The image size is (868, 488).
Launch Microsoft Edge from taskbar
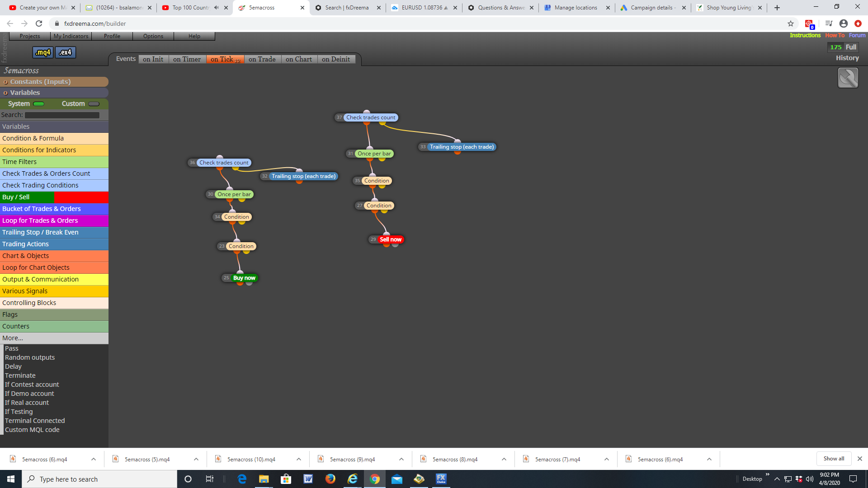click(242, 479)
